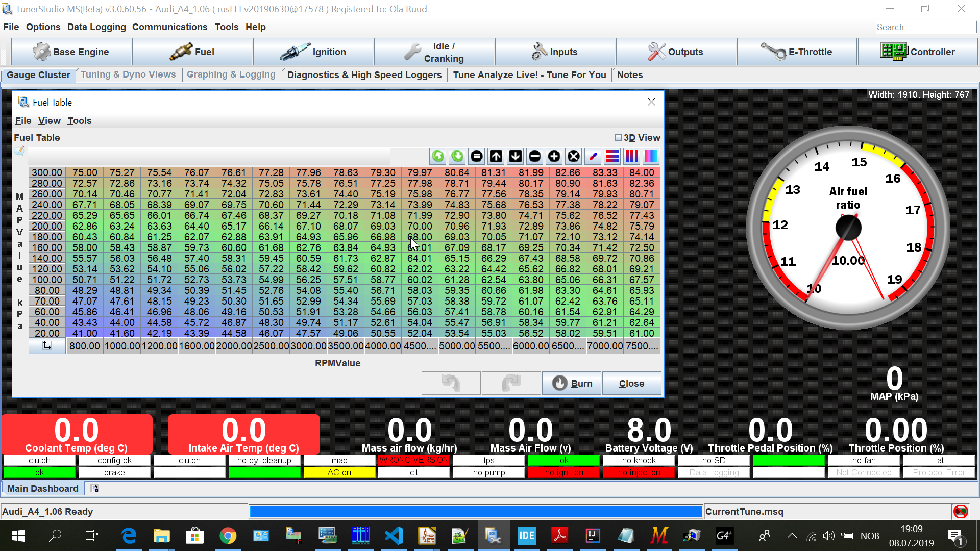Click the Close button in Fuel Table

point(631,383)
